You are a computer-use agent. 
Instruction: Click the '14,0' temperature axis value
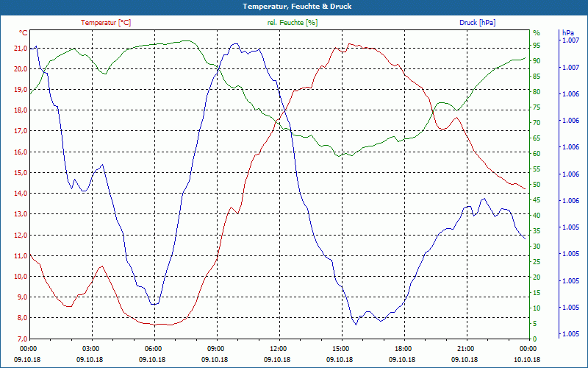pyautogui.click(x=21, y=194)
